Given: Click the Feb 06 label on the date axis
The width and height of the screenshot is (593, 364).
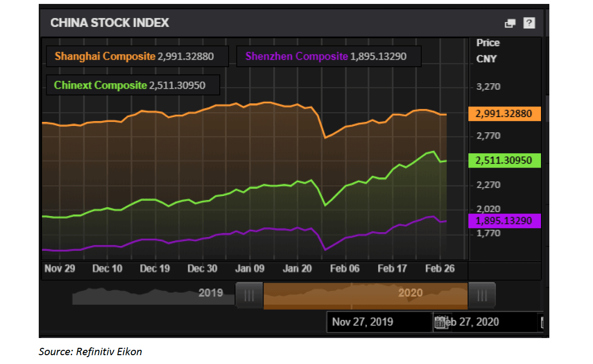Looking at the screenshot, I should coord(345,268).
